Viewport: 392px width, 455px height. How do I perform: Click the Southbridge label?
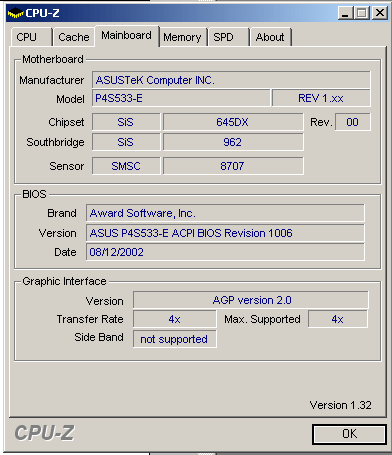tap(55, 142)
